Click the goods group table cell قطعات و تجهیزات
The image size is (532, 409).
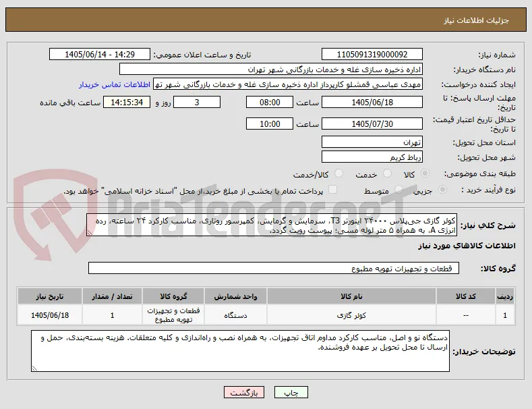point(173,315)
